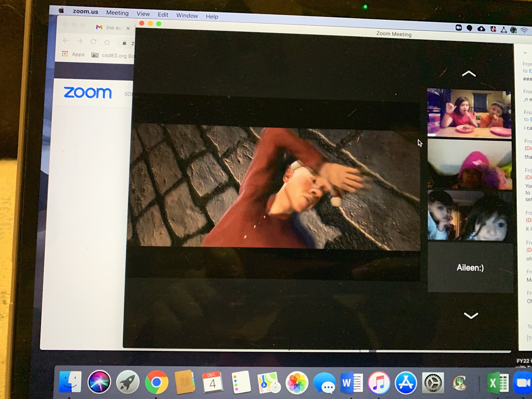Open Microsoft Excel from the dock

pos(498,383)
